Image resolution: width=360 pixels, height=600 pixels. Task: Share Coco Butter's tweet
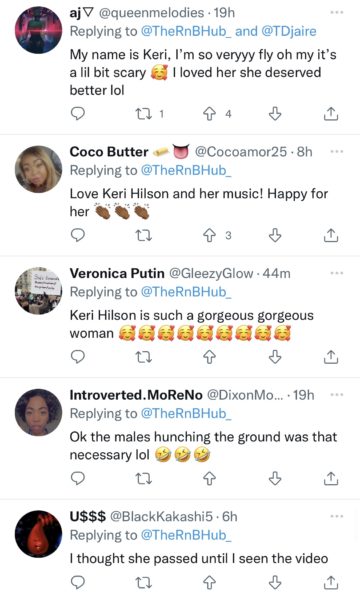pos(331,235)
